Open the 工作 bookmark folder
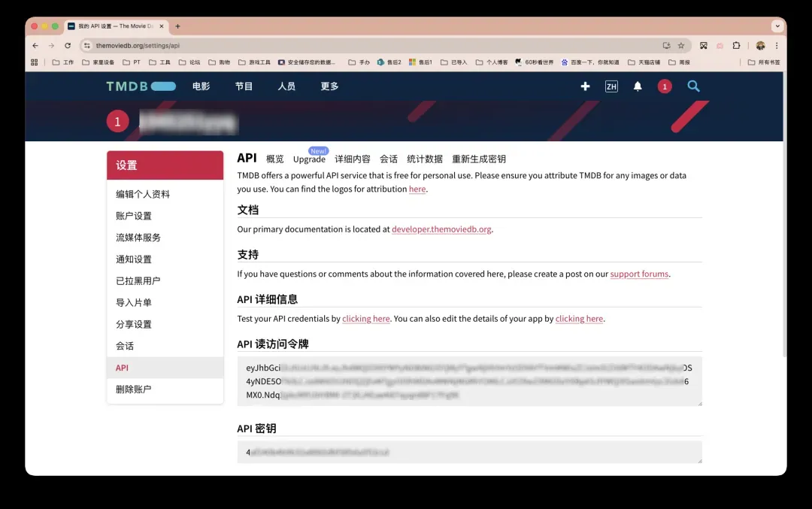Screen dimensions: 812x509 click(63, 62)
